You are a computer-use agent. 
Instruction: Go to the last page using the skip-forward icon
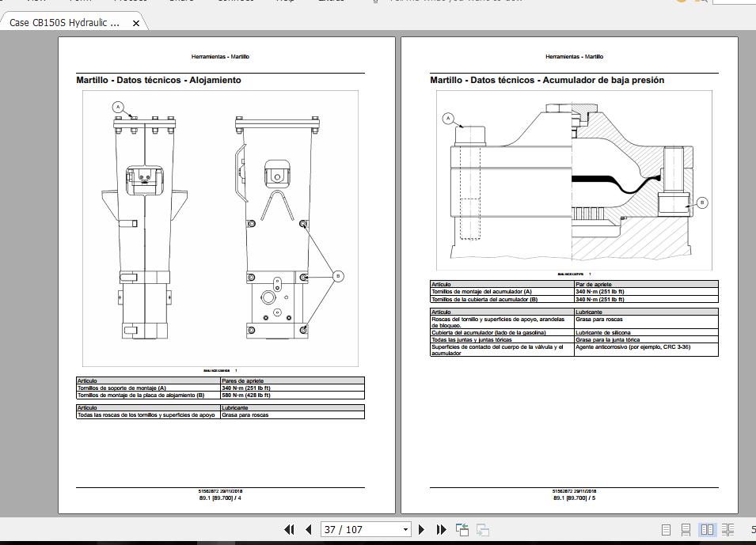[x=441, y=528]
